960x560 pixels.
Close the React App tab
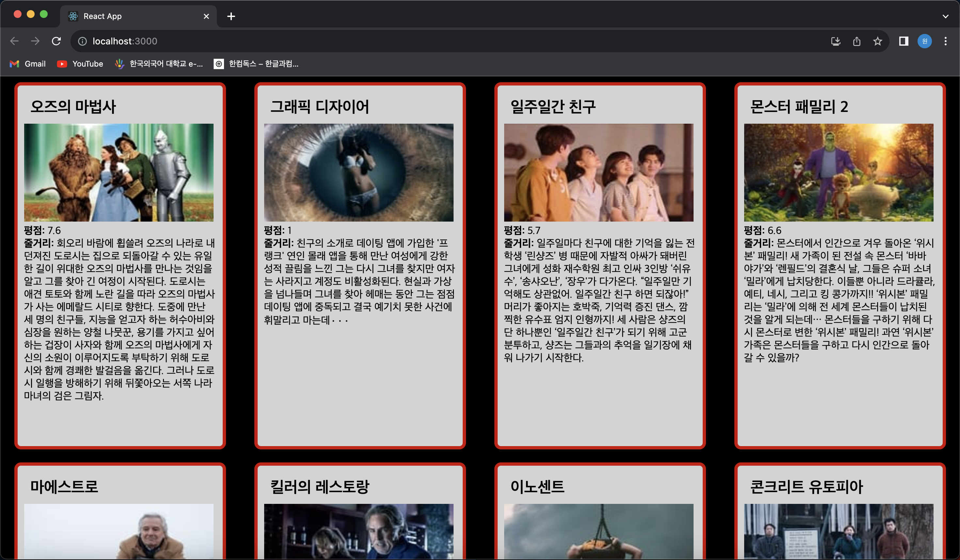click(206, 16)
